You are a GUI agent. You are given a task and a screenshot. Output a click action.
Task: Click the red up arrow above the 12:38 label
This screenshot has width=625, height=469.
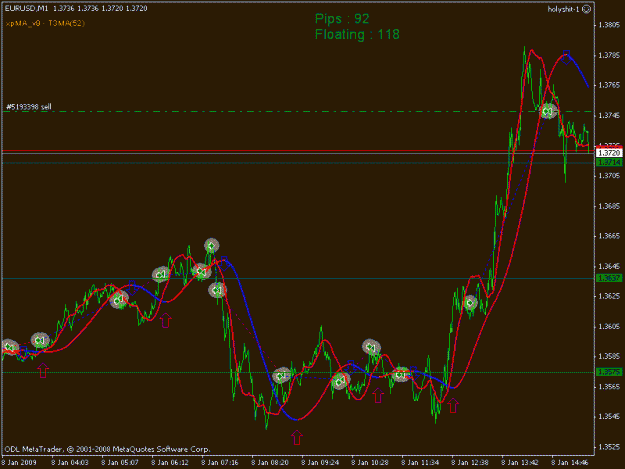pyautogui.click(x=453, y=405)
